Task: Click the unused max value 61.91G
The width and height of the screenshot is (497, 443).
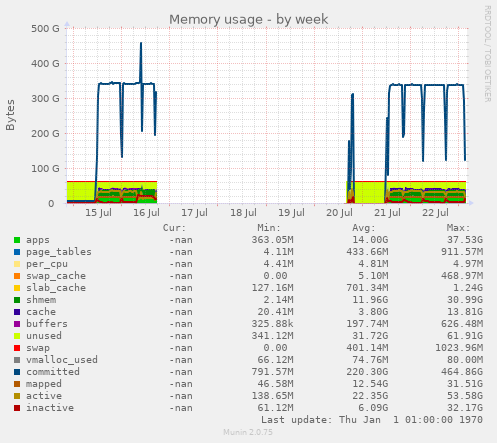Action: 465,336
